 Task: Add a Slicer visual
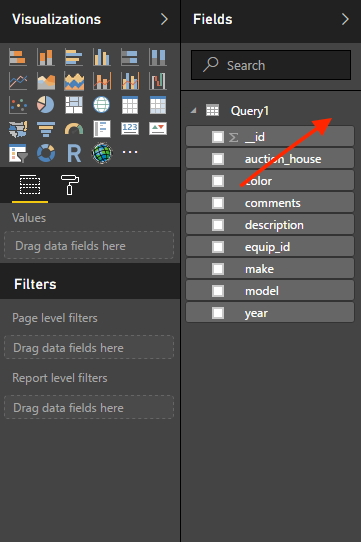[18, 153]
